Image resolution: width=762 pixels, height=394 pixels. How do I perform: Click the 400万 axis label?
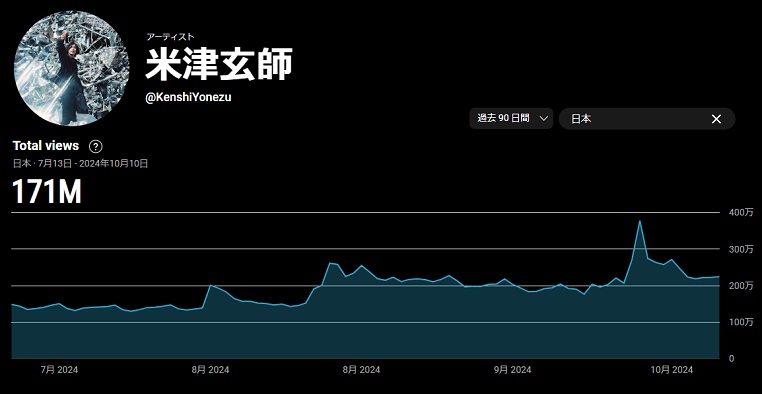coord(741,212)
